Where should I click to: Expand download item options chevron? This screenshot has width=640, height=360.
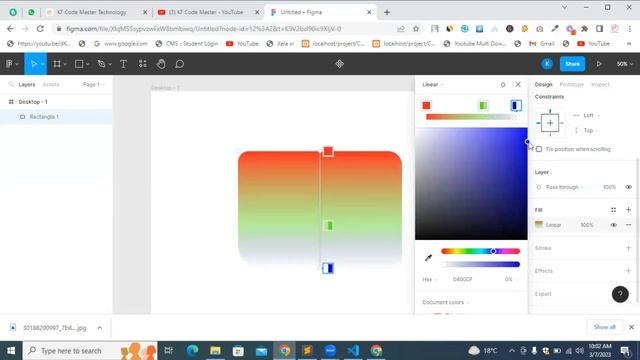(100, 328)
